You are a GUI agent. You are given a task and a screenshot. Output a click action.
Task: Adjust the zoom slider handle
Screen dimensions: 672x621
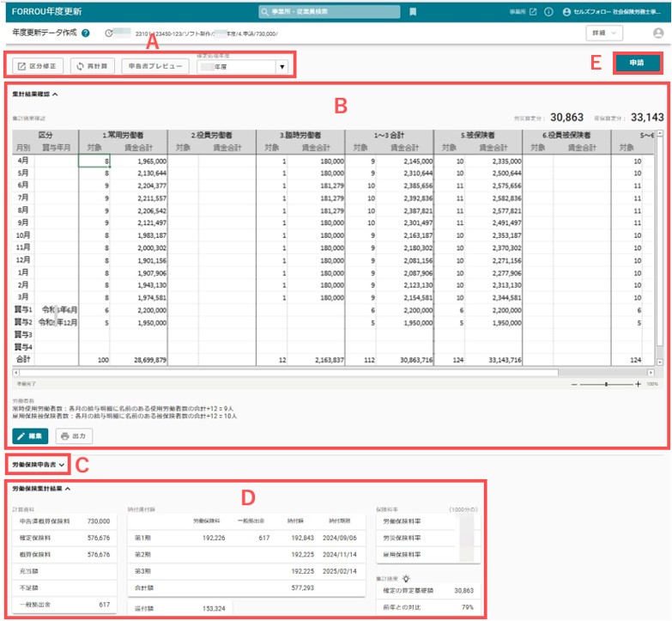tap(606, 384)
